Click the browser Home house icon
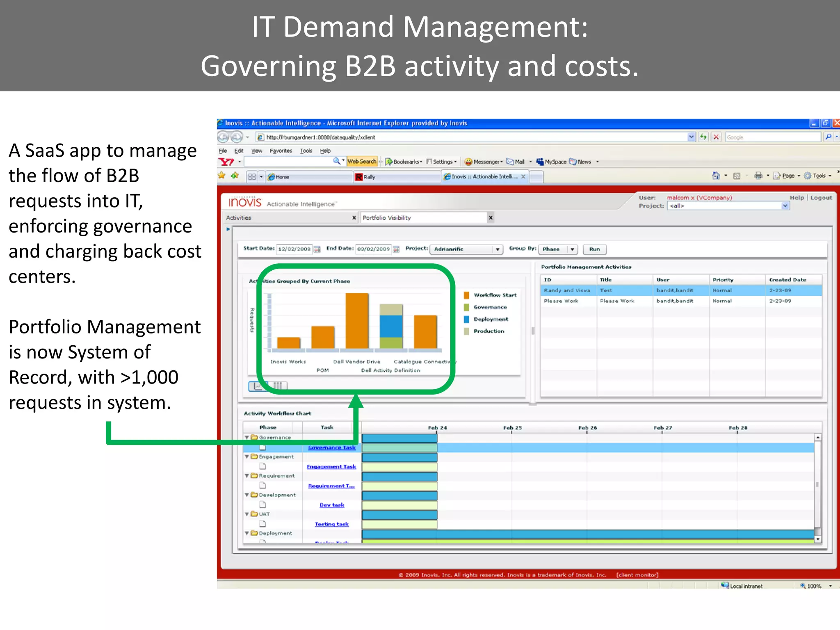The image size is (840, 630). click(x=716, y=176)
